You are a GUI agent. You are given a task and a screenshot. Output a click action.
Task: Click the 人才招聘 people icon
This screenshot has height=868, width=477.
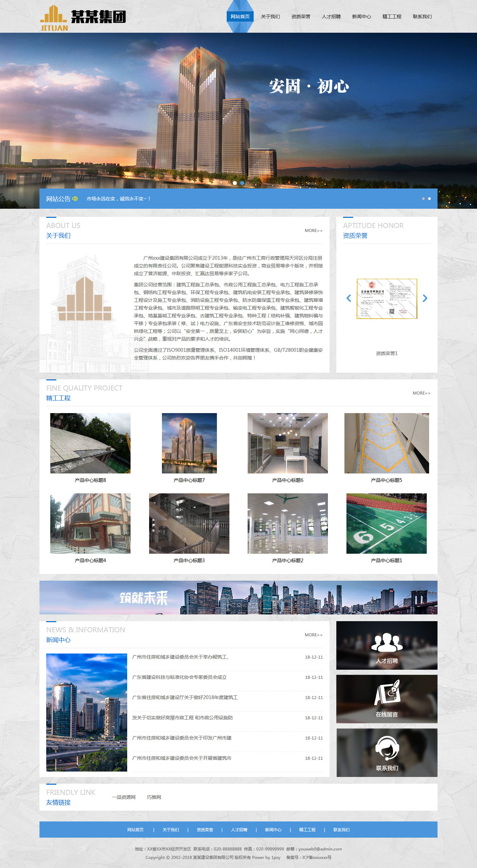pyautogui.click(x=387, y=642)
